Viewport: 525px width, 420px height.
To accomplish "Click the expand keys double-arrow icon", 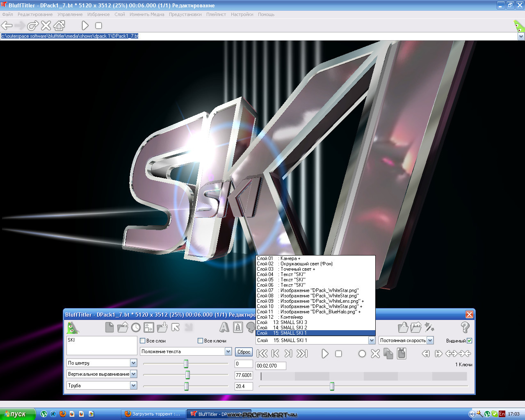I will pyautogui.click(x=452, y=354).
